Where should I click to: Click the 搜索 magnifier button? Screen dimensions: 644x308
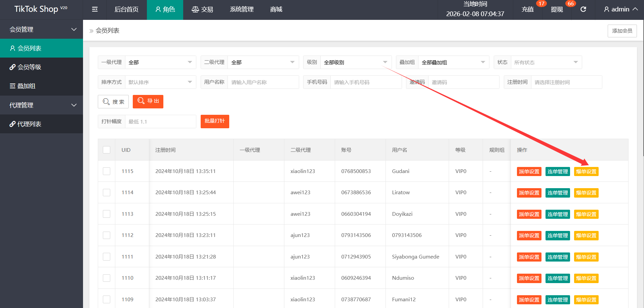[113, 102]
